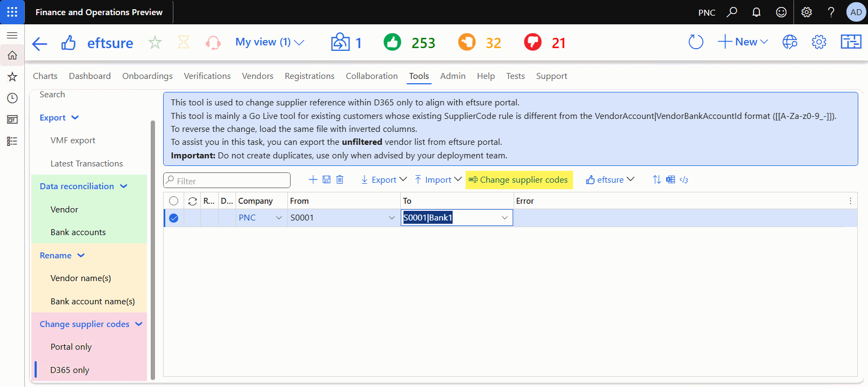Open the help question mark
Viewport: 868px width, 387px height.
coord(831,12)
